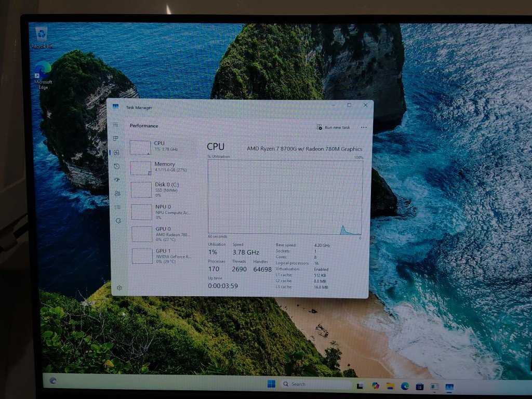Go to Startup apps page icon
532x399 pixels.
[x=117, y=180]
